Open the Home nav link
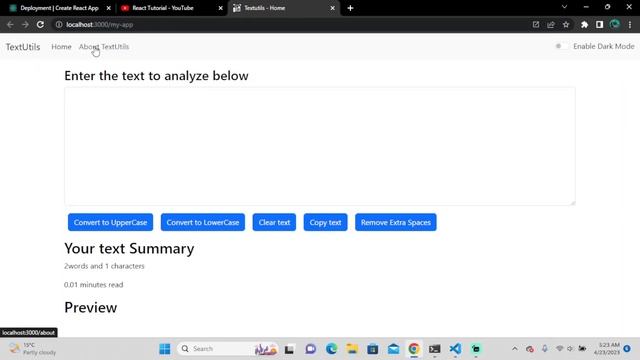The image size is (640, 360). click(x=61, y=47)
